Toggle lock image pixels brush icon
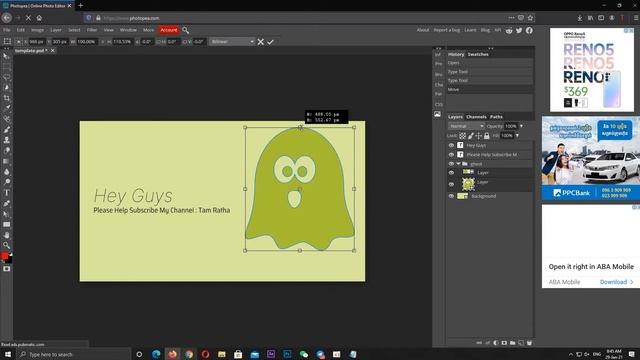This screenshot has height=360, width=640. 471,136
